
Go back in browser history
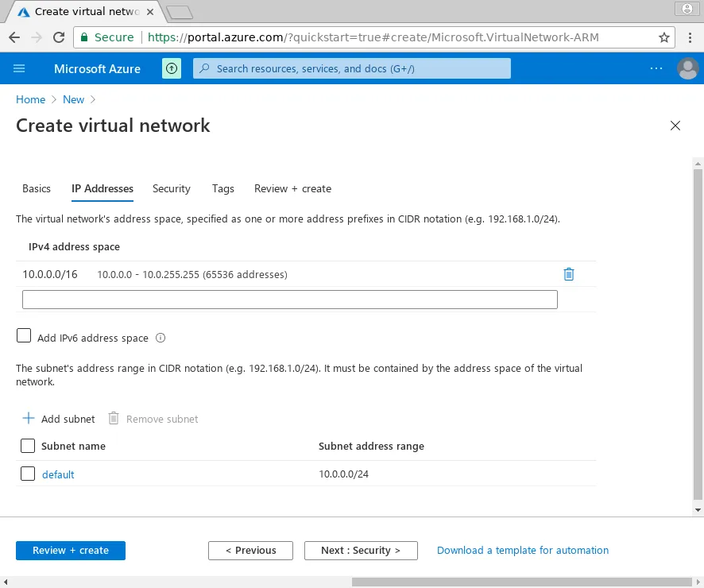click(x=14, y=37)
